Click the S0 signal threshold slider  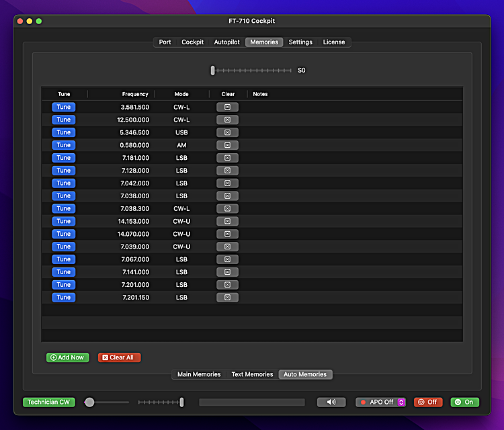coord(251,71)
